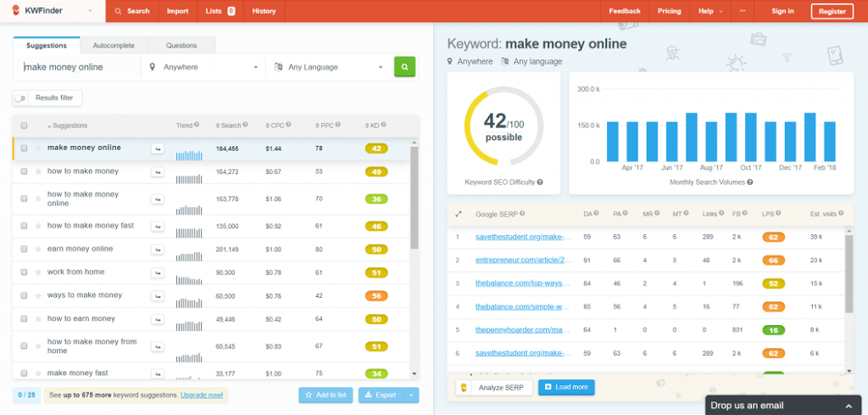Check the select-all suggestions checkbox

point(24,126)
